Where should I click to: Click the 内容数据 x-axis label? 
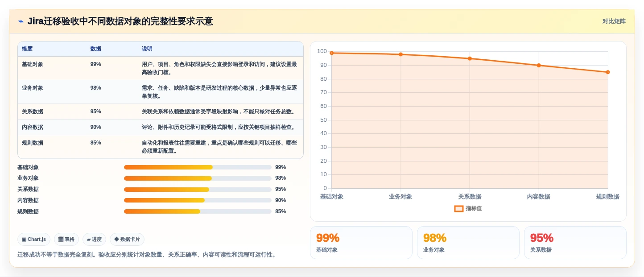pos(539,197)
